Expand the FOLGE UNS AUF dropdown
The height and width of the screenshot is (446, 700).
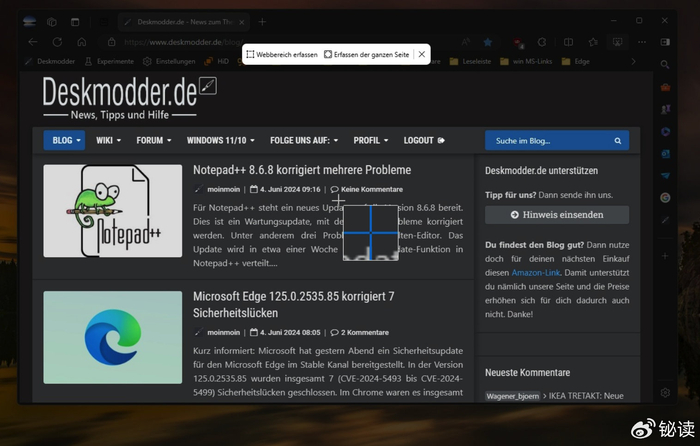pyautogui.click(x=304, y=141)
